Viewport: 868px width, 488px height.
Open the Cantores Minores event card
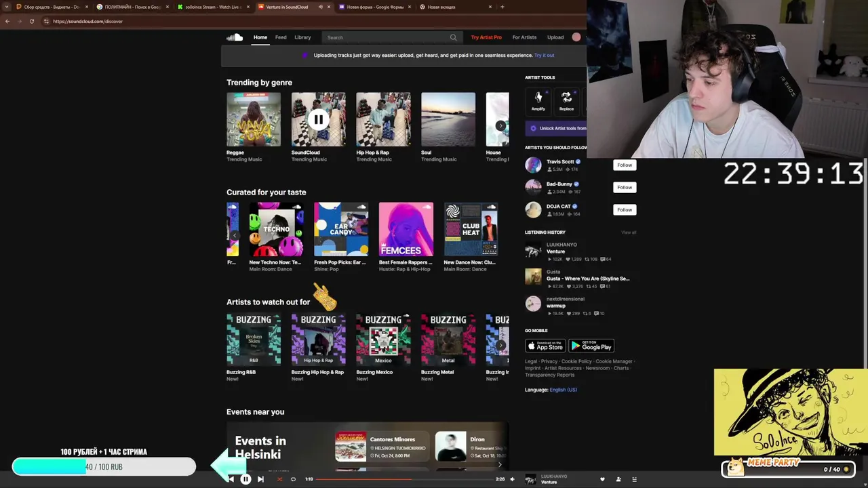tap(381, 446)
